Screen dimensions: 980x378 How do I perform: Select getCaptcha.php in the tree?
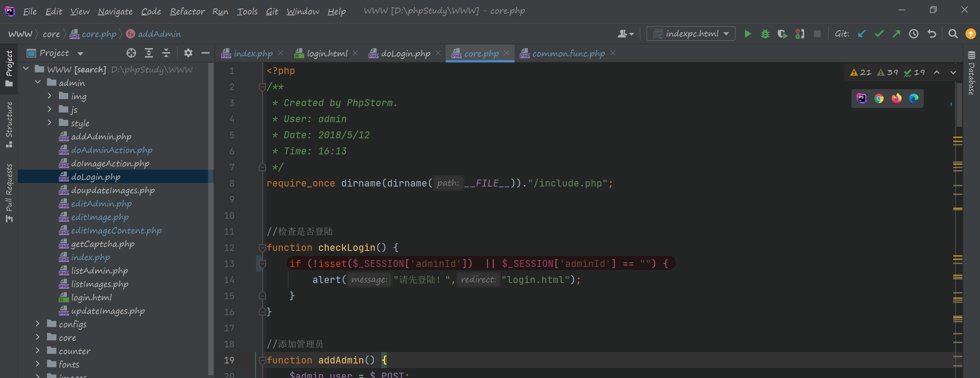pyautogui.click(x=103, y=244)
